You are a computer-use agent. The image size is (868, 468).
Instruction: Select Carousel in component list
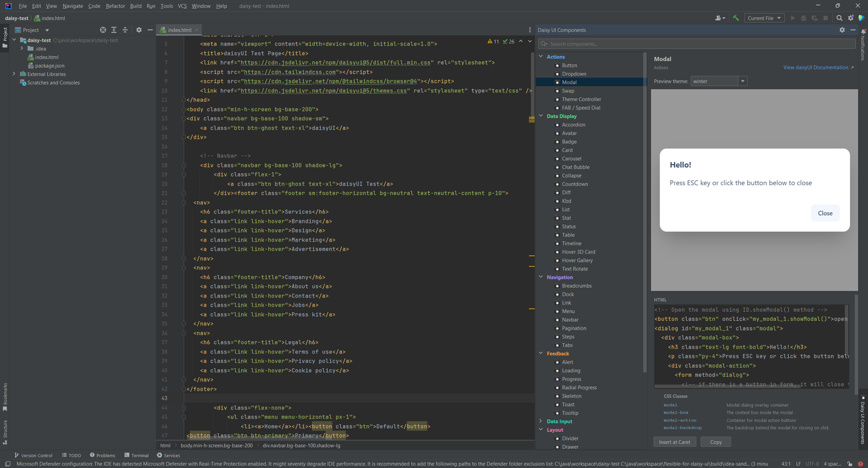click(571, 159)
